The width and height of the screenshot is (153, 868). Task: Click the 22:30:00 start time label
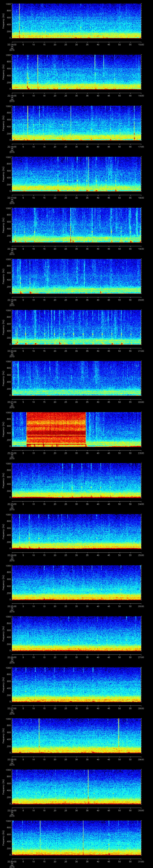tap(12, 861)
